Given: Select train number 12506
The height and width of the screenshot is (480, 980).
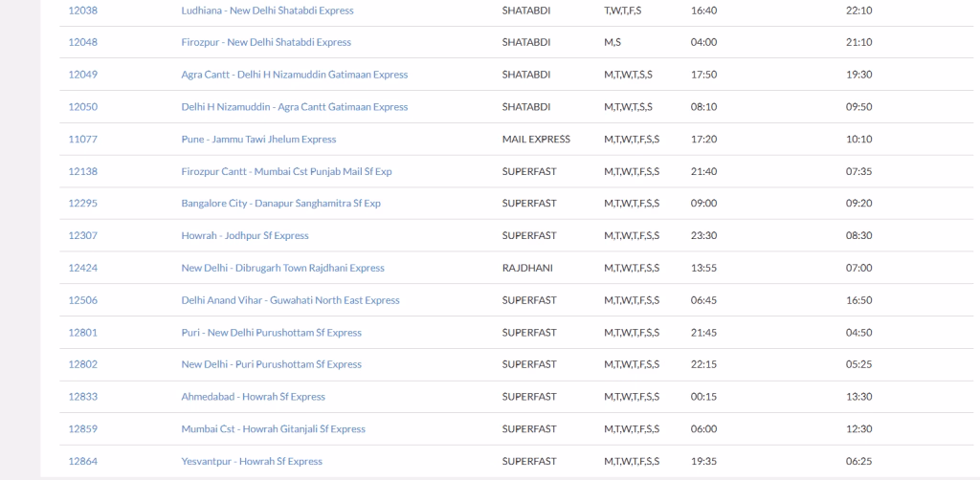Looking at the screenshot, I should [82, 300].
